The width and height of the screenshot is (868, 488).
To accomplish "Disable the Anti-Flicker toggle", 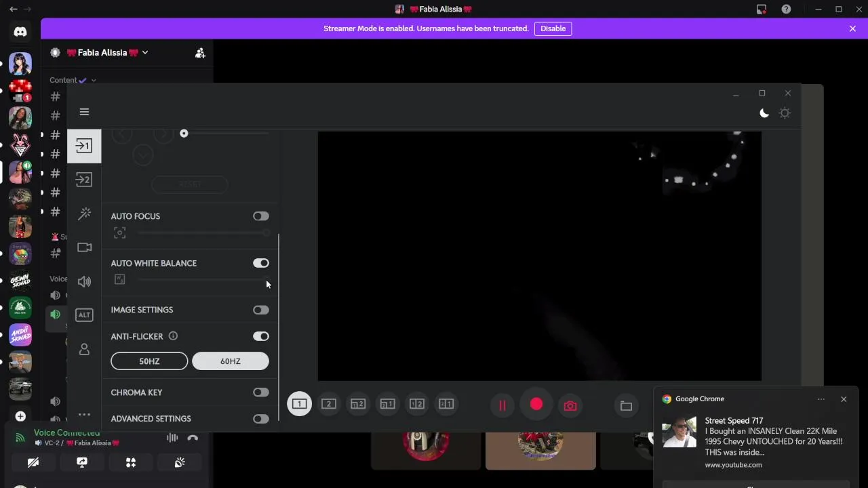I will tap(261, 336).
